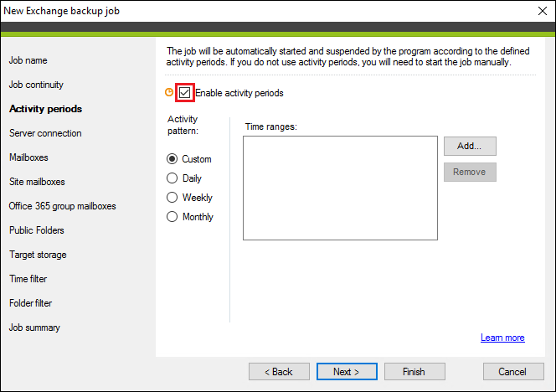Open the Mailboxes wizard step
The height and width of the screenshot is (392, 556).
point(28,157)
